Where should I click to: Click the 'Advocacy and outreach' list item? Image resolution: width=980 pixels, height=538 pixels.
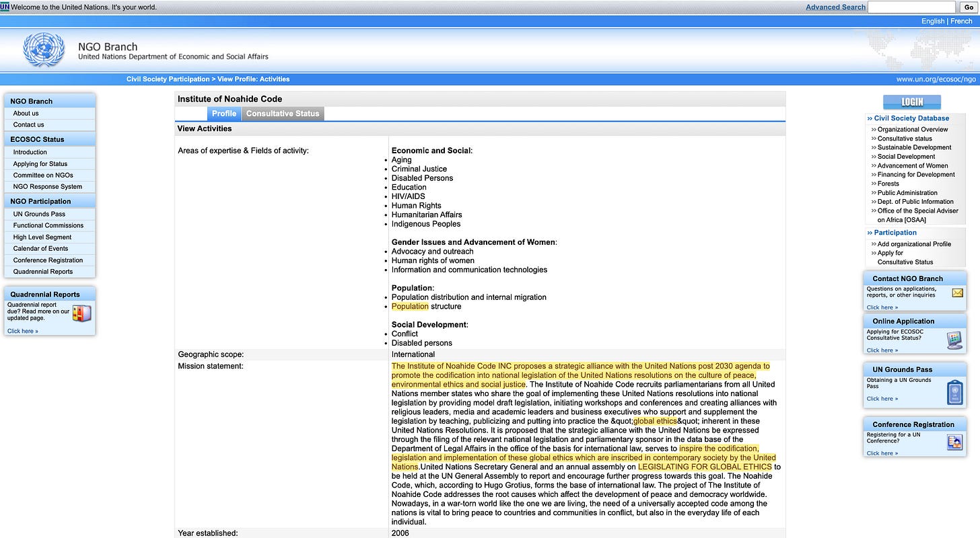point(433,252)
